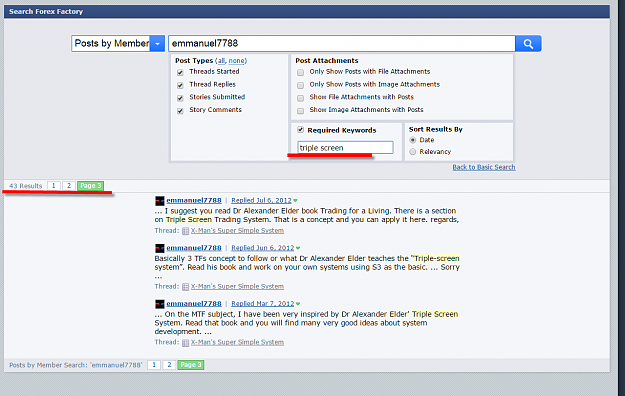Open emmanuel7788 profile in Jun 6 post
This screenshot has width=625, height=396.
point(194,248)
